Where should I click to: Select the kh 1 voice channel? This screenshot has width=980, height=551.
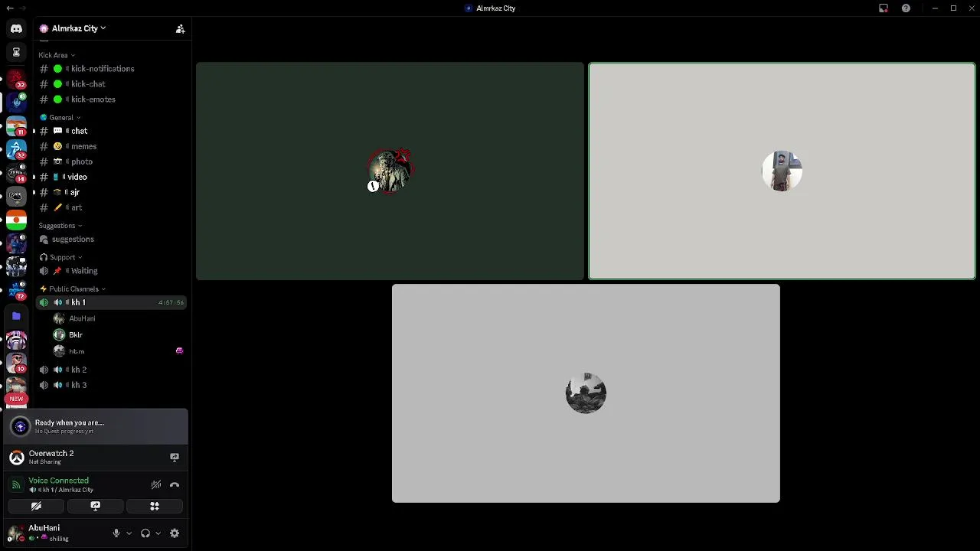tap(111, 302)
